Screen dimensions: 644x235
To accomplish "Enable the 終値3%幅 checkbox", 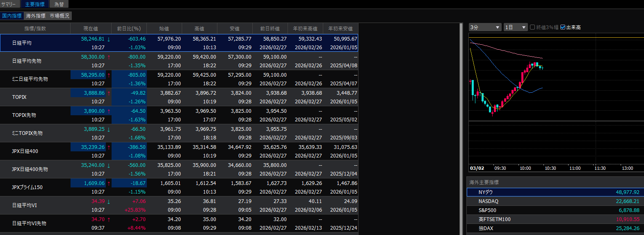I will (532, 27).
